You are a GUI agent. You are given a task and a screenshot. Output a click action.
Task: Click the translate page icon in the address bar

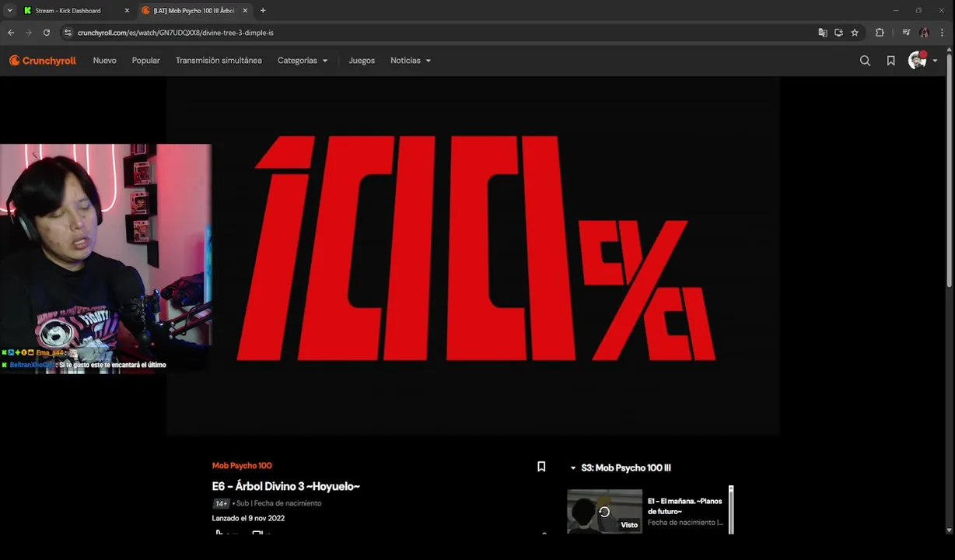tap(823, 33)
